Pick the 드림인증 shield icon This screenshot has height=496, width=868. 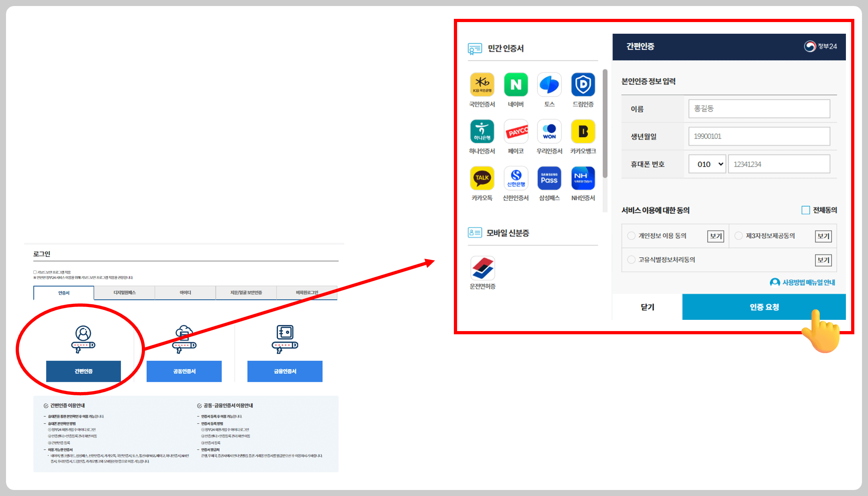583,85
